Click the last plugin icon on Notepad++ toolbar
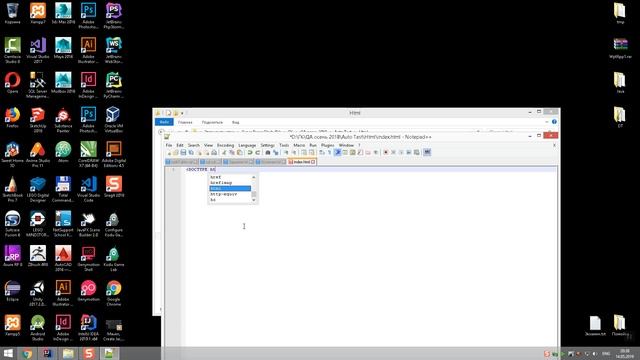 tap(427, 152)
